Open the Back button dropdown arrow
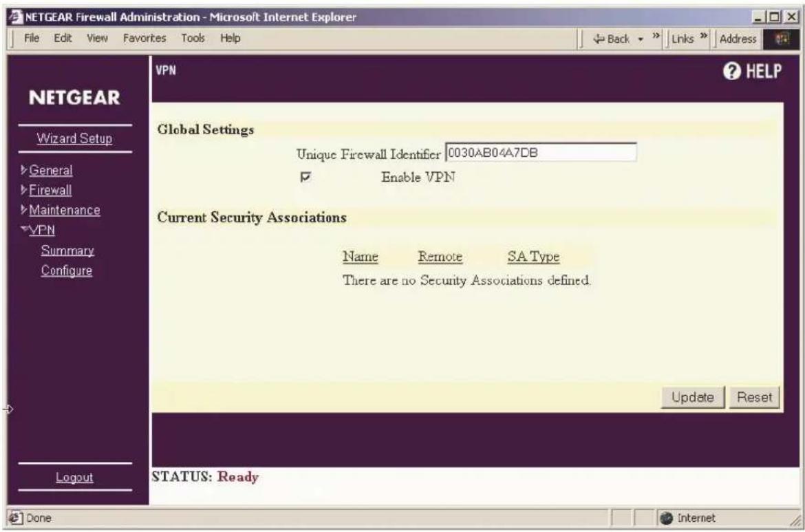Screen dimensions: 805x532 coord(640,39)
